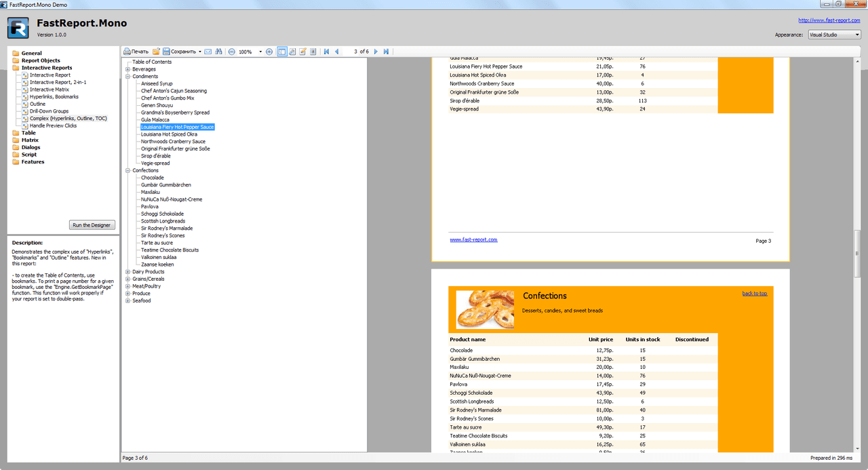This screenshot has width=868, height=470.
Task: Select Table of Contents in outline
Action: pyautogui.click(x=152, y=62)
